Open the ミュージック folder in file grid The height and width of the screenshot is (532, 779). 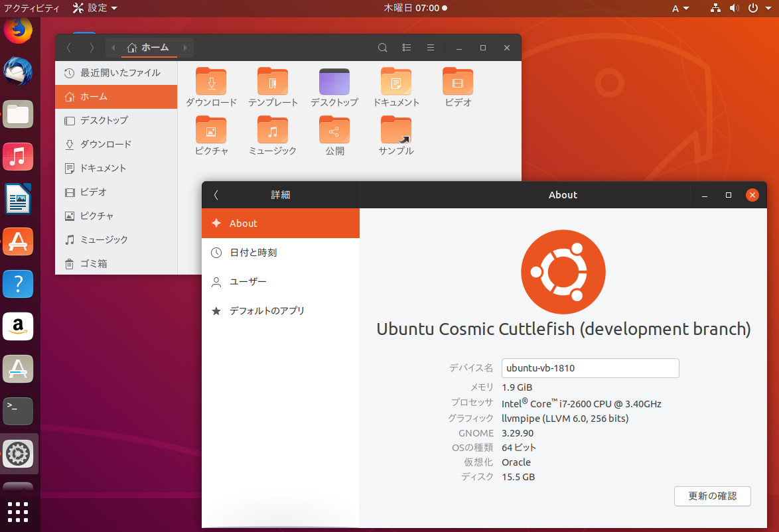click(x=273, y=136)
